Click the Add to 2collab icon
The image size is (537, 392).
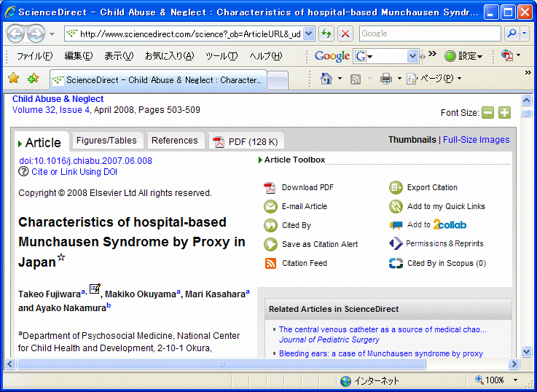tap(396, 225)
